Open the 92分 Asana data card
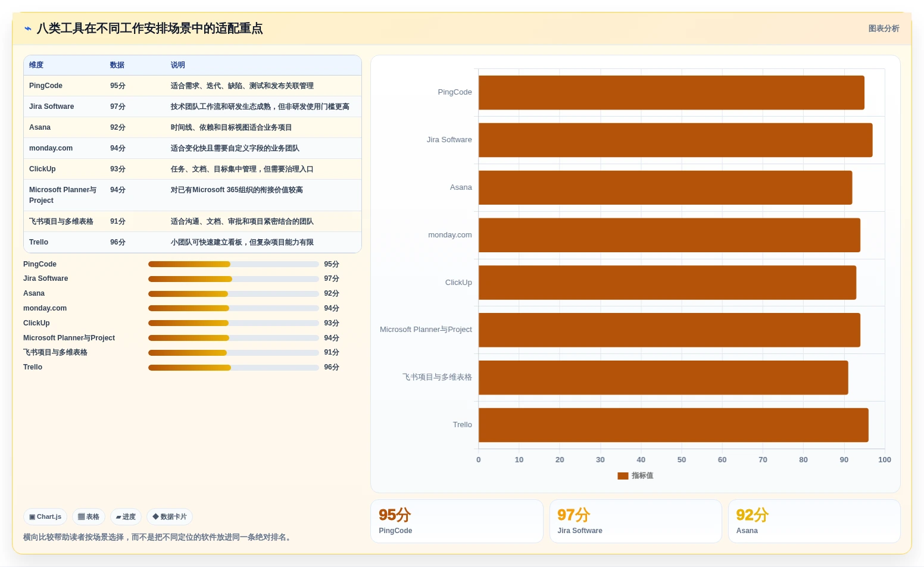 814,521
